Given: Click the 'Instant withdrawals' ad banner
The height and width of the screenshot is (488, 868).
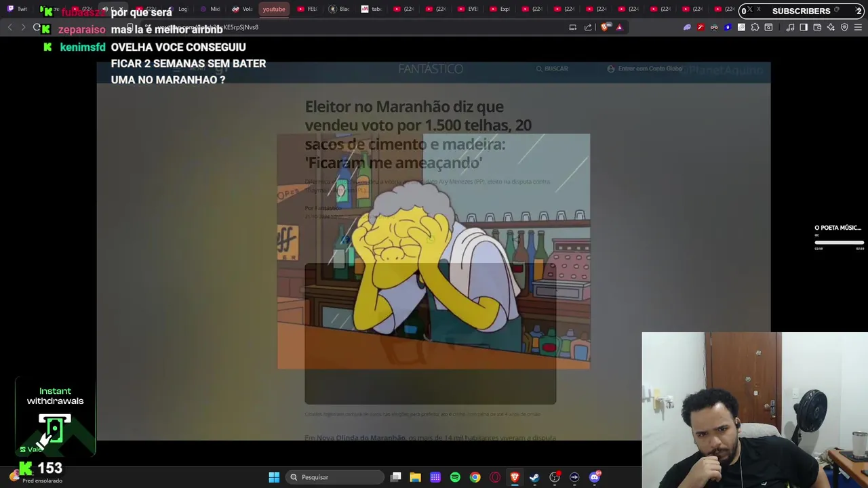Looking at the screenshot, I should tap(55, 417).
